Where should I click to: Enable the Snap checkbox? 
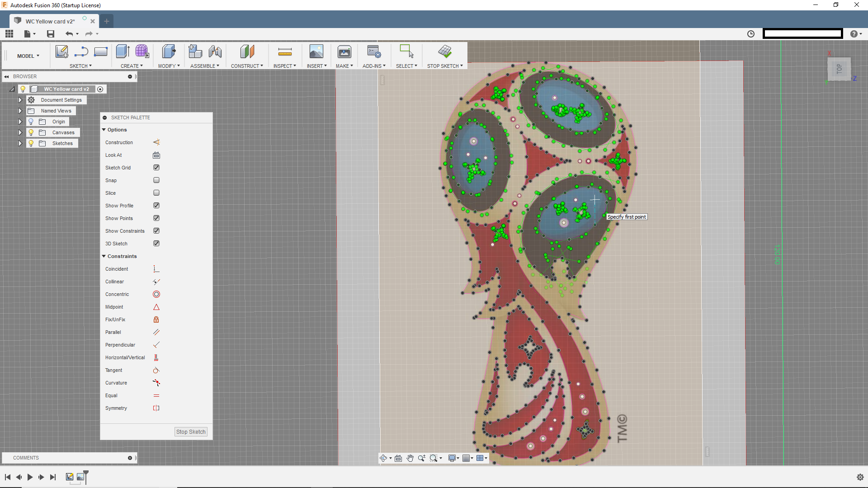(x=156, y=180)
